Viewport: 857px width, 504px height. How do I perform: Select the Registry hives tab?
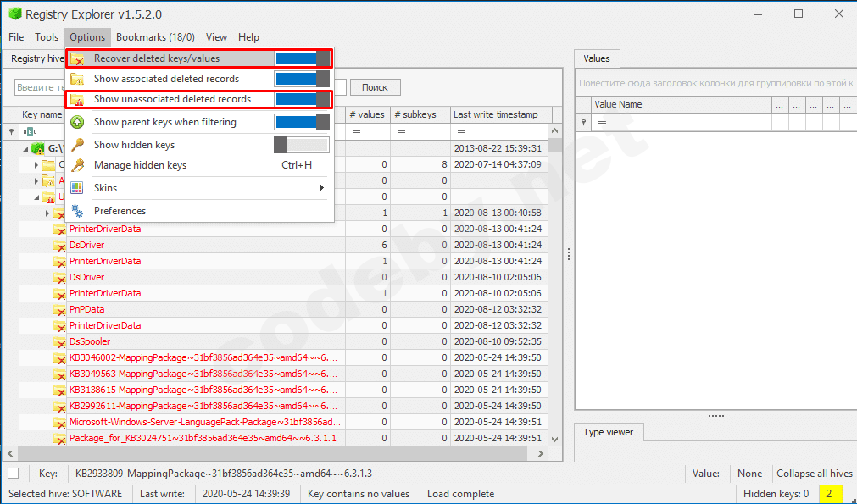(x=37, y=58)
